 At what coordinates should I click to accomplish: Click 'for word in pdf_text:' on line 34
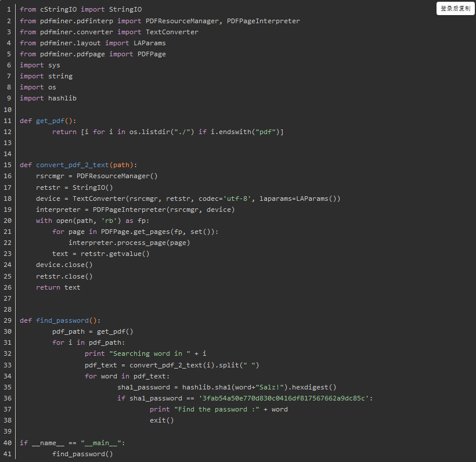click(127, 377)
